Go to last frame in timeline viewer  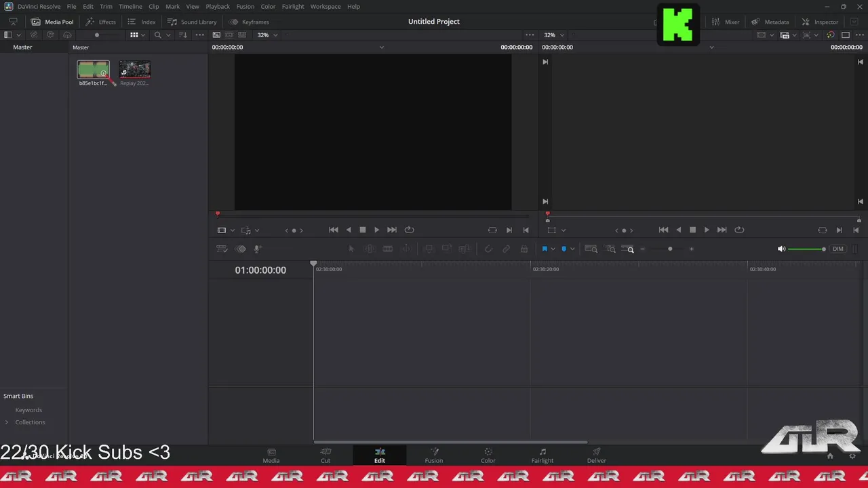click(x=722, y=230)
